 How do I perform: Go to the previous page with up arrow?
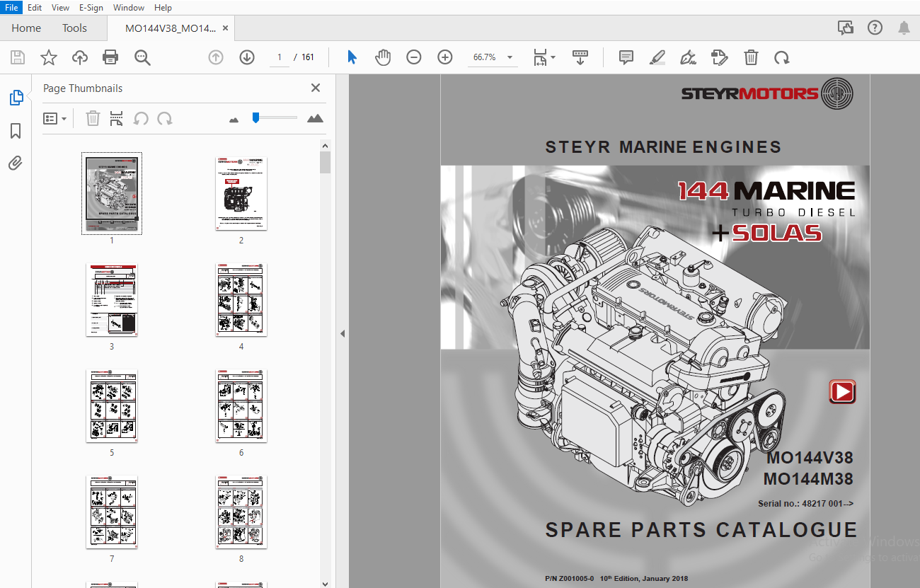tap(216, 57)
